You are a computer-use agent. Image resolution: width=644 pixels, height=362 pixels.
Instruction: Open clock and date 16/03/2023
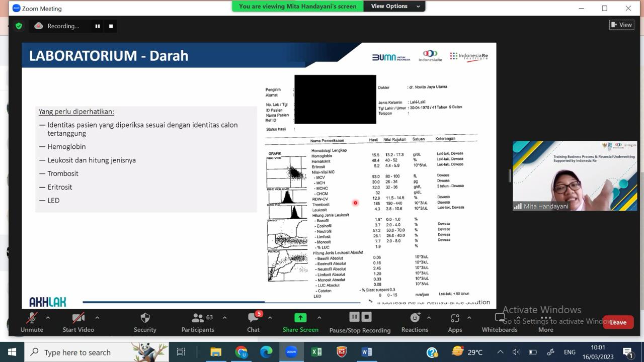598,352
